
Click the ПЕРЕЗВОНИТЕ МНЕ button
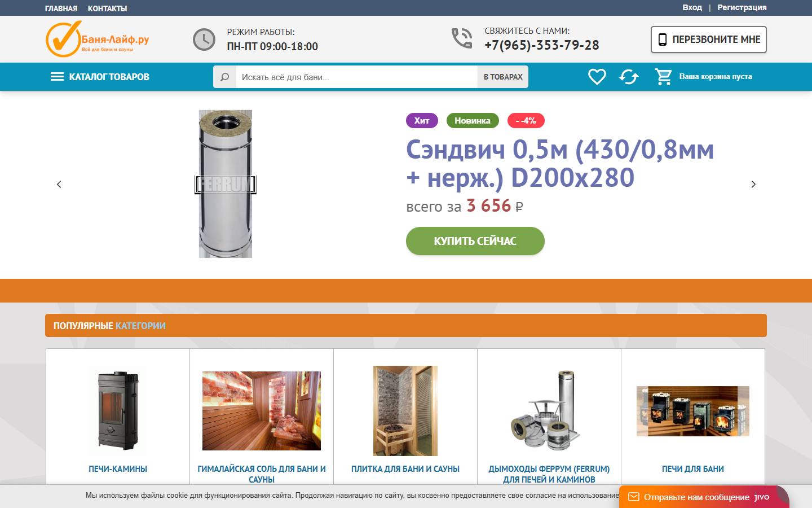coord(709,40)
